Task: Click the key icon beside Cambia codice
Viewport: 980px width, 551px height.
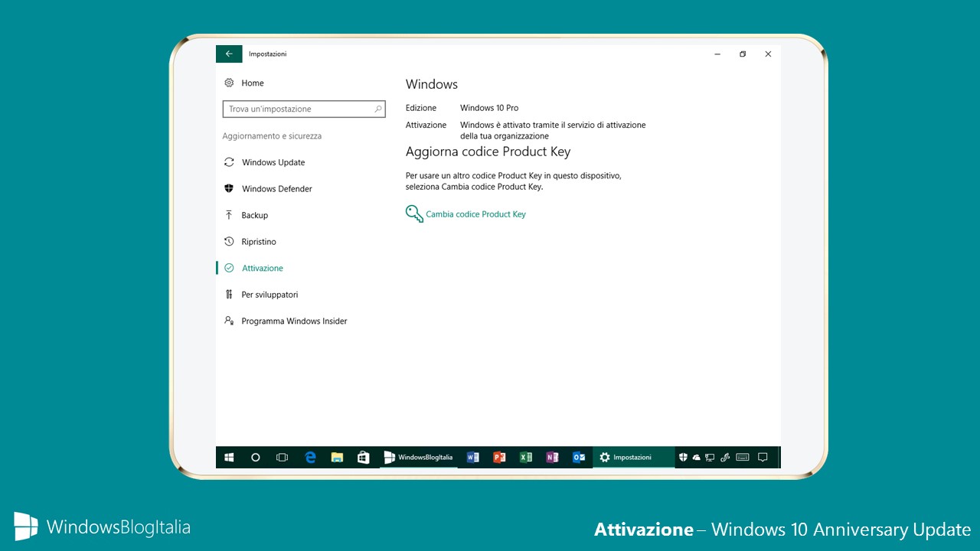Action: point(414,214)
